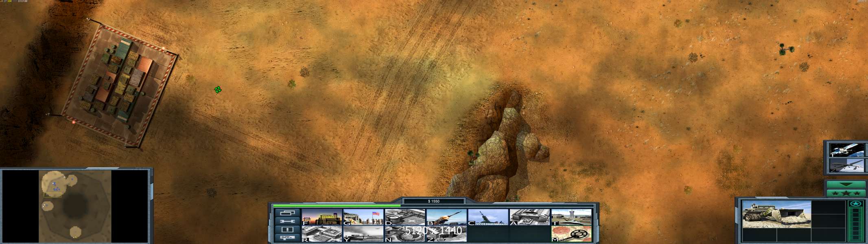Click the overlapping windows command bar button
The image size is (868, 244).
[287, 213]
